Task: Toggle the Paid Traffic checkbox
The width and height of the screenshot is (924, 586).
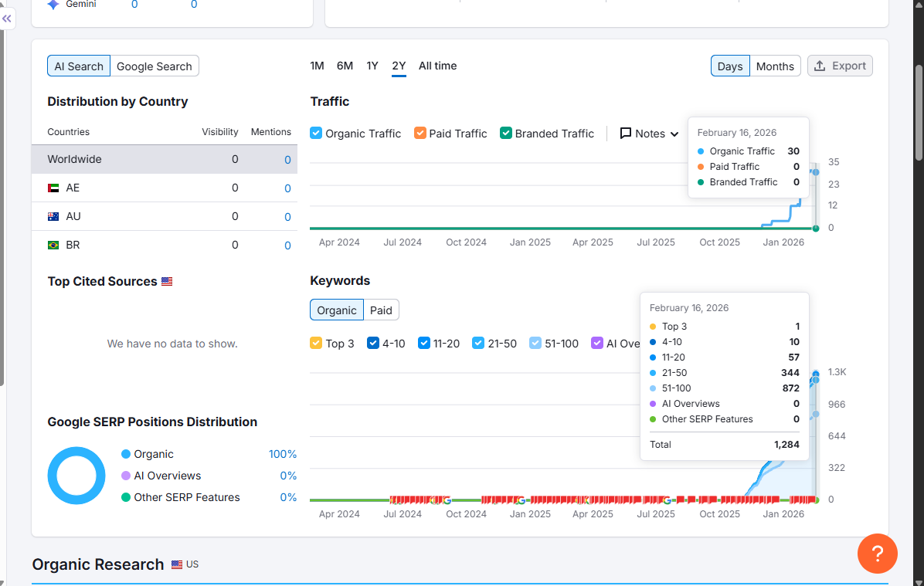Action: point(420,133)
